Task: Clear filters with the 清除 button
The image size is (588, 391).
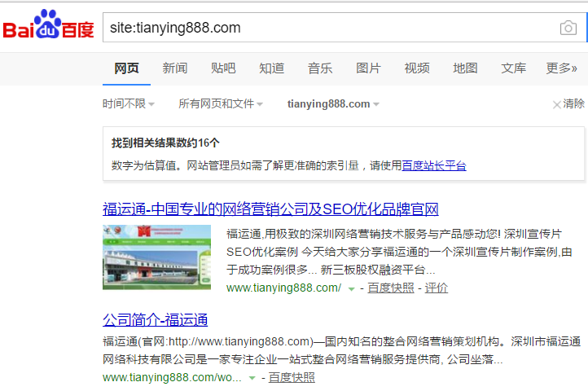Action: coord(568,104)
